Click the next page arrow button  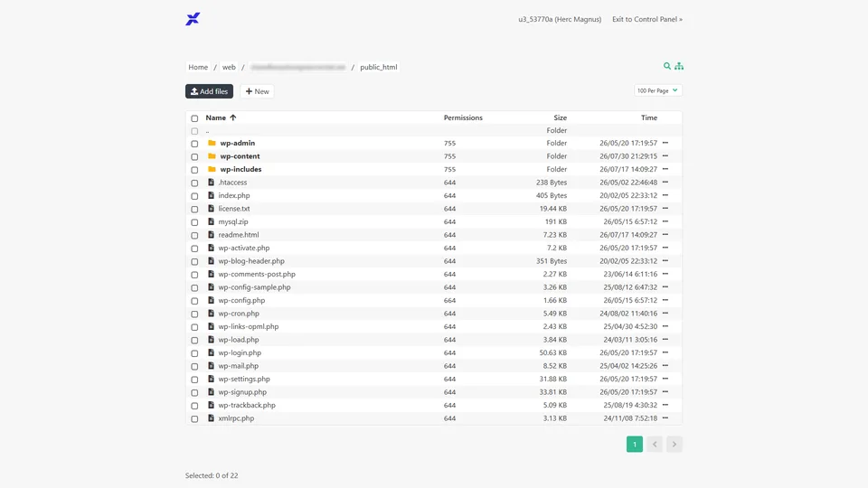coord(675,444)
